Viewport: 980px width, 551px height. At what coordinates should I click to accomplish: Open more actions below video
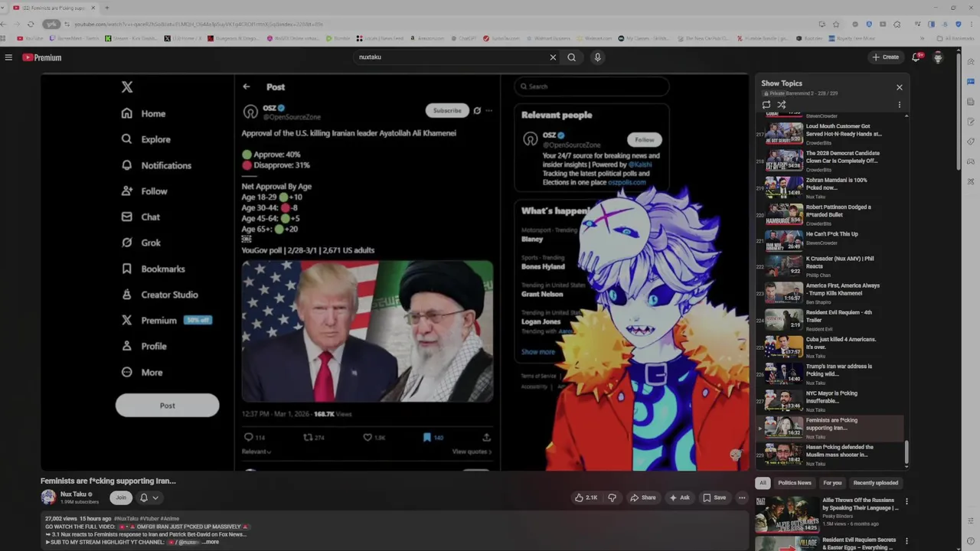coord(742,497)
